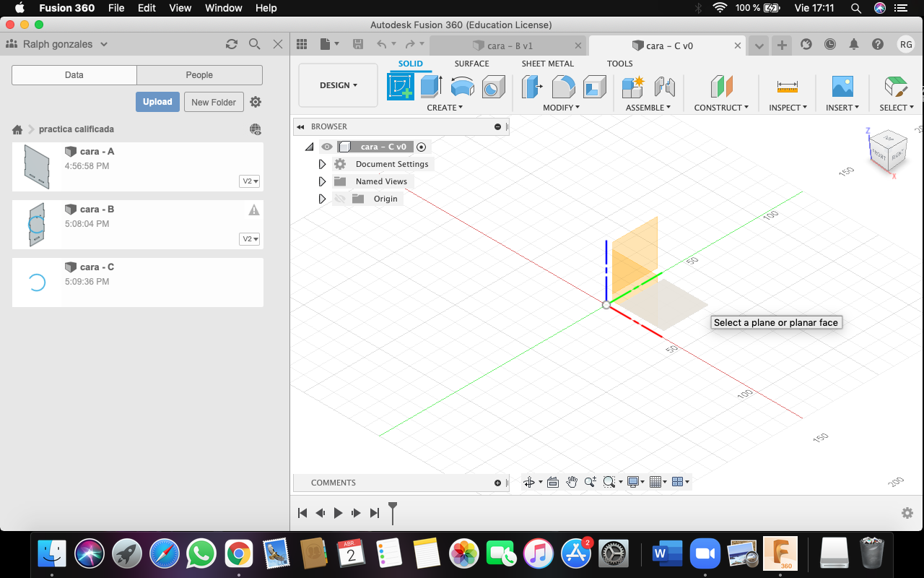Screen dimensions: 924x578
Task: Select the Shell tool icon
Action: [594, 87]
